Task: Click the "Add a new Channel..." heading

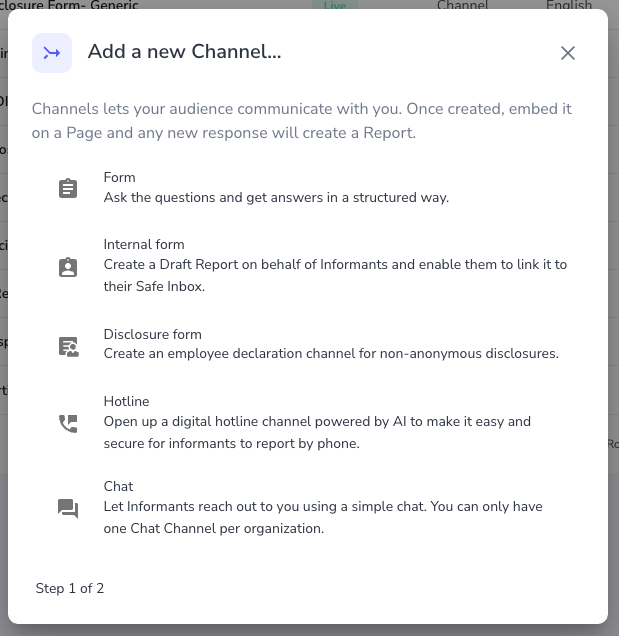Action: click(x=184, y=52)
